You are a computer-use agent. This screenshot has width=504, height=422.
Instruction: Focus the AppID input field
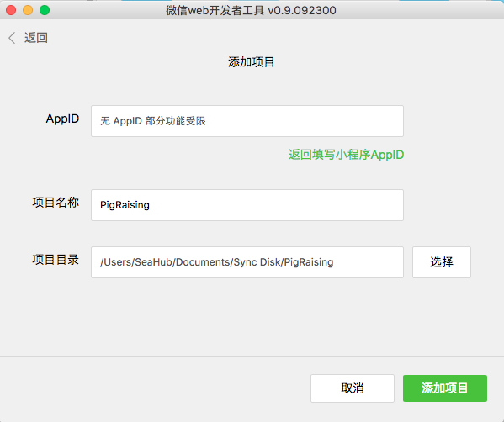[x=247, y=121]
